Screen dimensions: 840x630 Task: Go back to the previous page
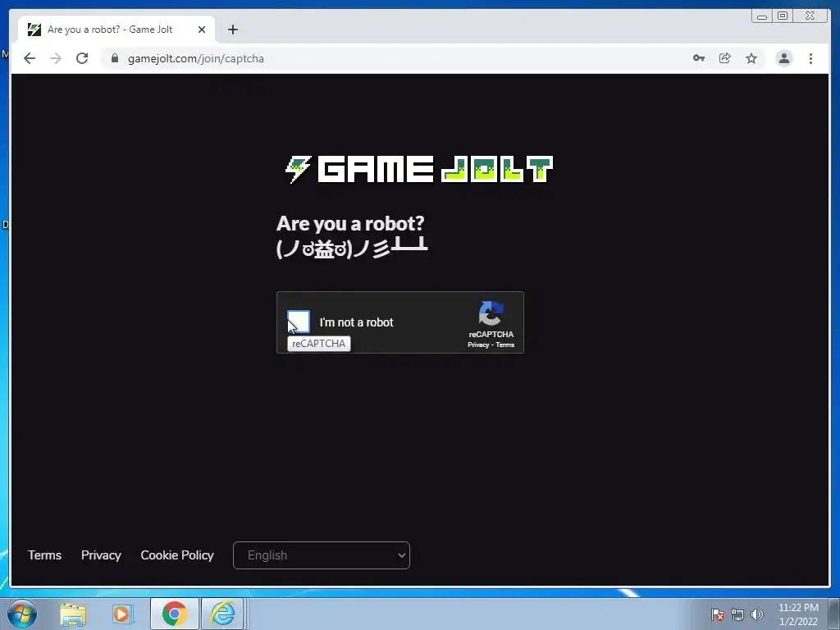(x=30, y=58)
